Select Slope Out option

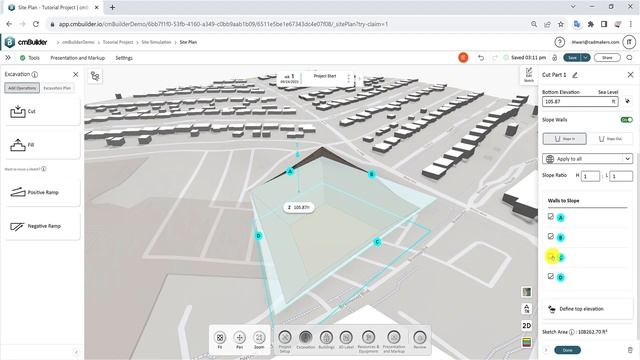(610, 139)
